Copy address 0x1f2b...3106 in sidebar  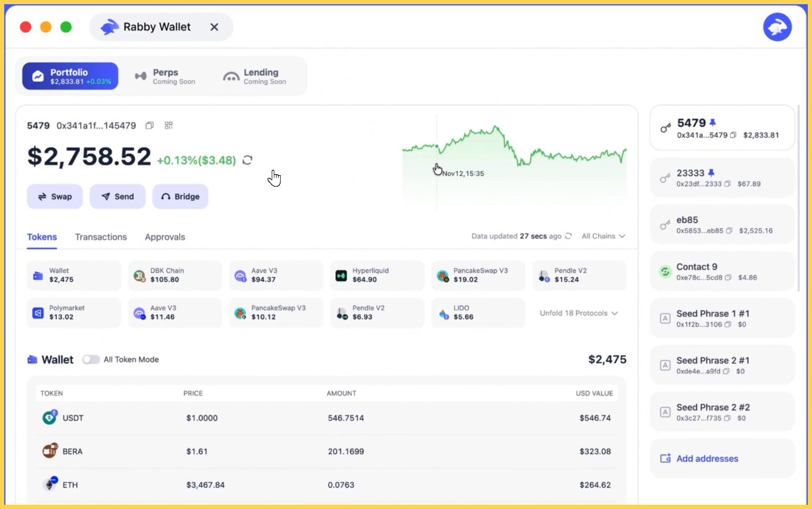tap(728, 324)
